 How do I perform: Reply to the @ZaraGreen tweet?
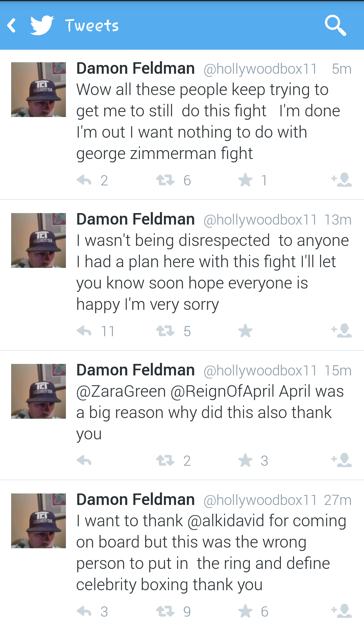click(x=84, y=461)
